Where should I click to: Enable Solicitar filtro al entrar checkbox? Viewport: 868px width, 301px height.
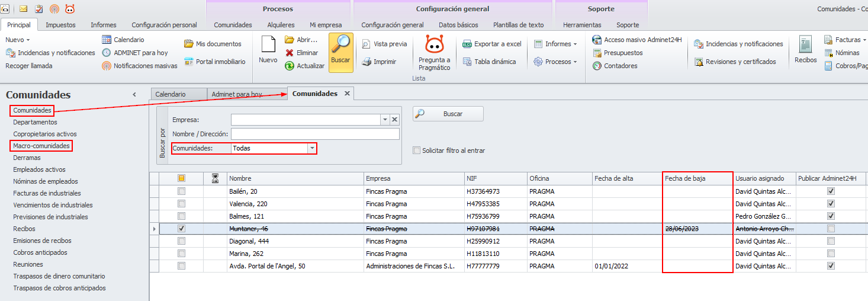pyautogui.click(x=417, y=150)
